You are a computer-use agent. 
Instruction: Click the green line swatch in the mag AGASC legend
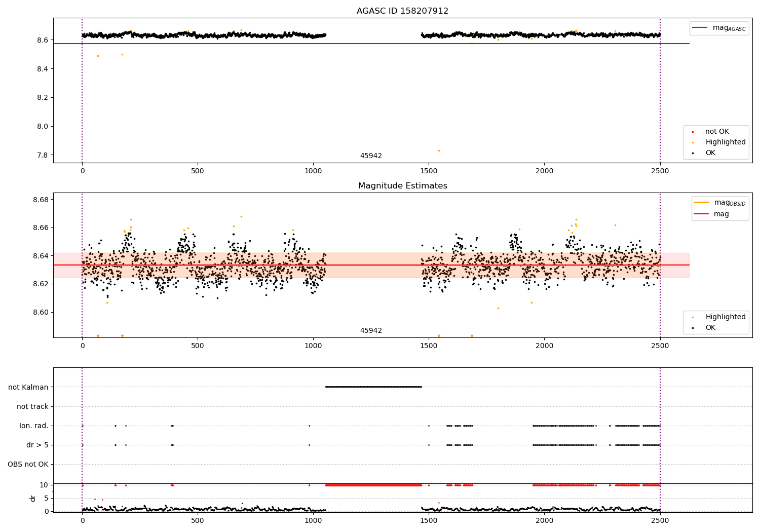[700, 28]
